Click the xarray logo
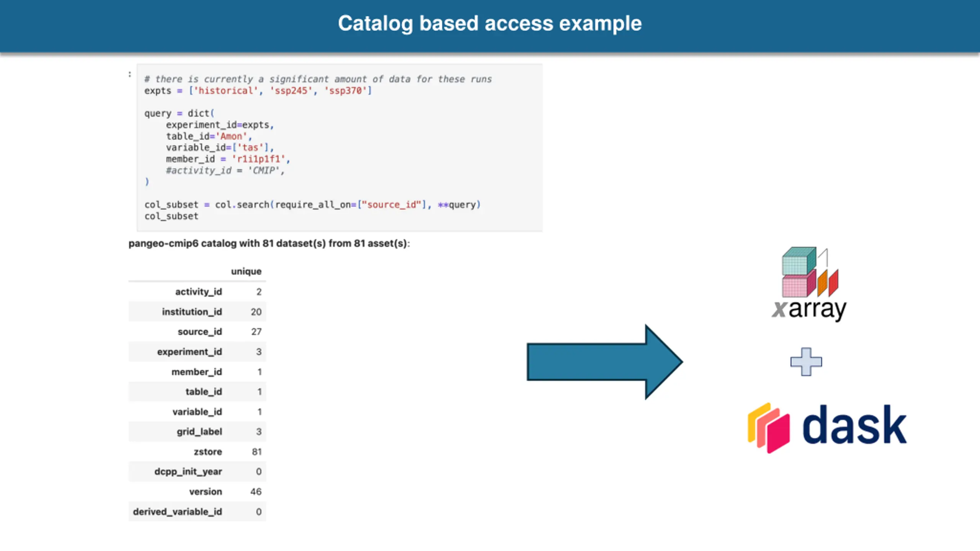The image size is (980, 551). (809, 284)
